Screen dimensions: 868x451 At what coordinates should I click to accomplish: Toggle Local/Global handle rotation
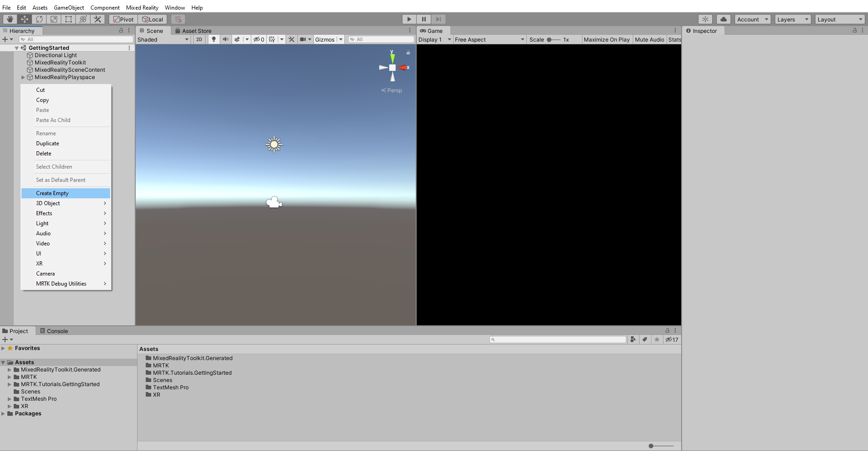(153, 19)
